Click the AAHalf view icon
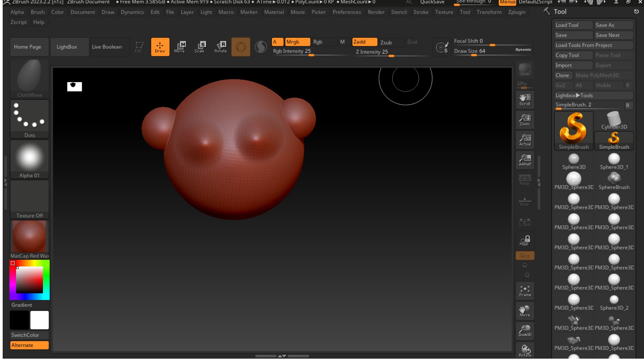Viewport: 644px width, 362px height. point(525,160)
